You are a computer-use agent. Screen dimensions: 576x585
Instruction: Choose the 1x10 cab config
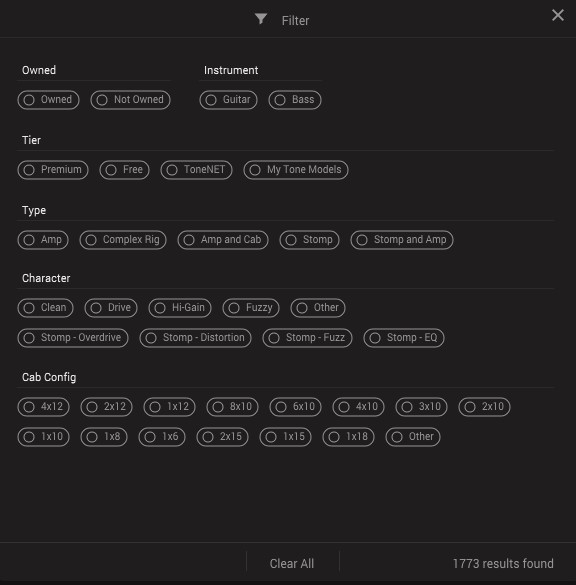(43, 437)
